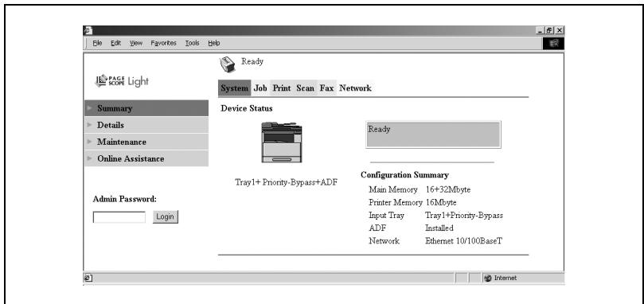Expand the arrow next to Details
The height and width of the screenshot is (304, 644).
click(89, 125)
